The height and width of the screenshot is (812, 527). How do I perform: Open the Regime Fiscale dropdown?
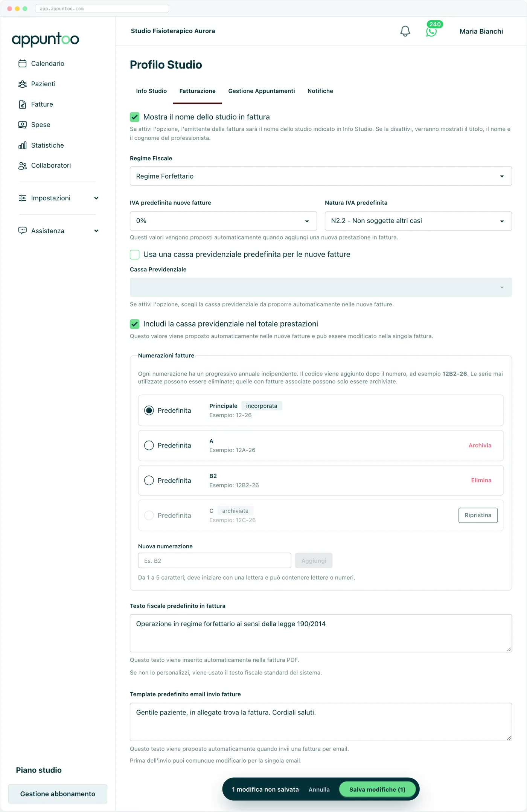(321, 176)
